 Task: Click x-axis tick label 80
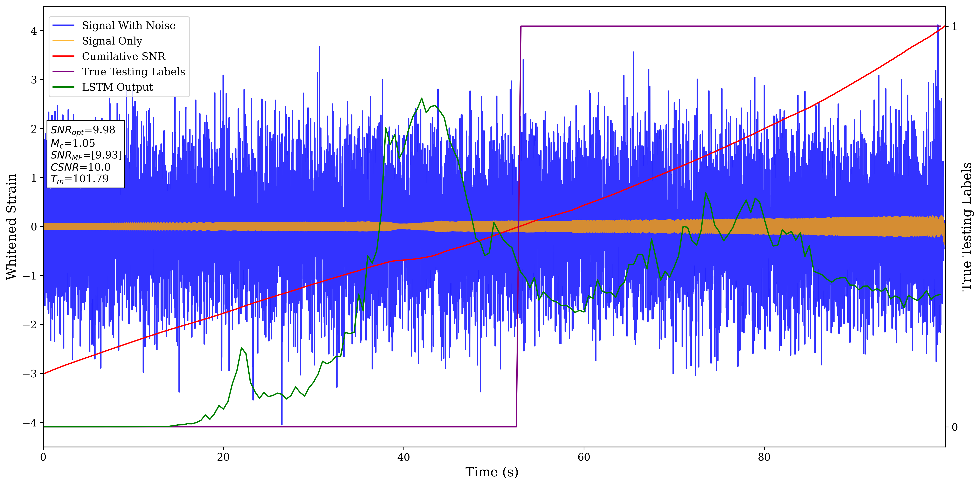pyautogui.click(x=764, y=457)
